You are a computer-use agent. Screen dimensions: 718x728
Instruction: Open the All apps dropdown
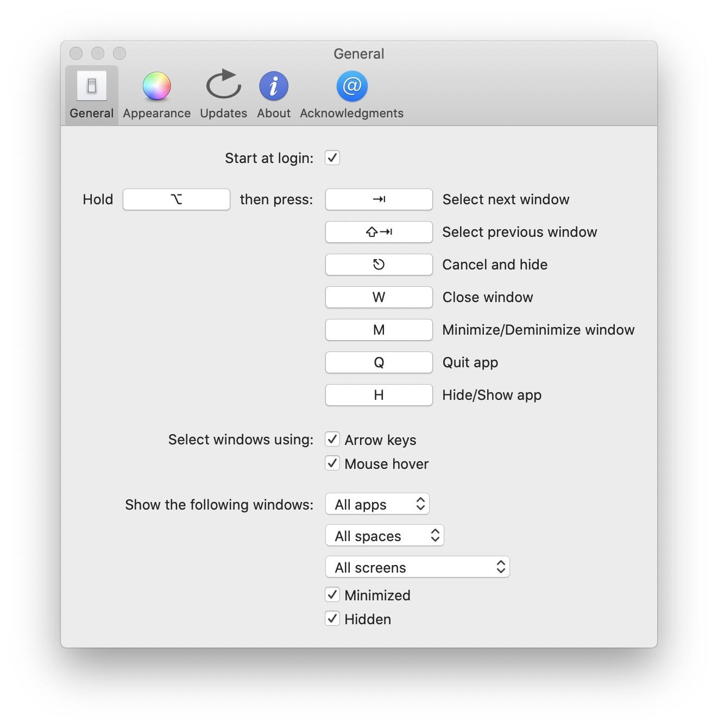(x=377, y=504)
